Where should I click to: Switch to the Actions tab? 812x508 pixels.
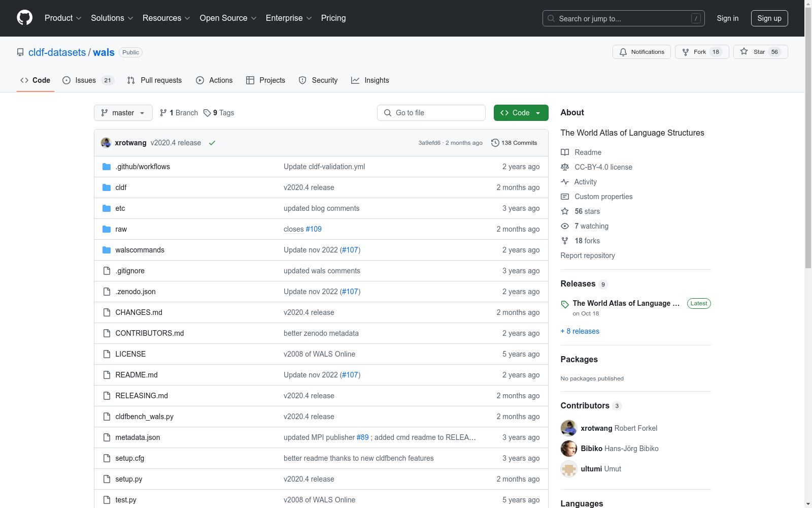[214, 80]
